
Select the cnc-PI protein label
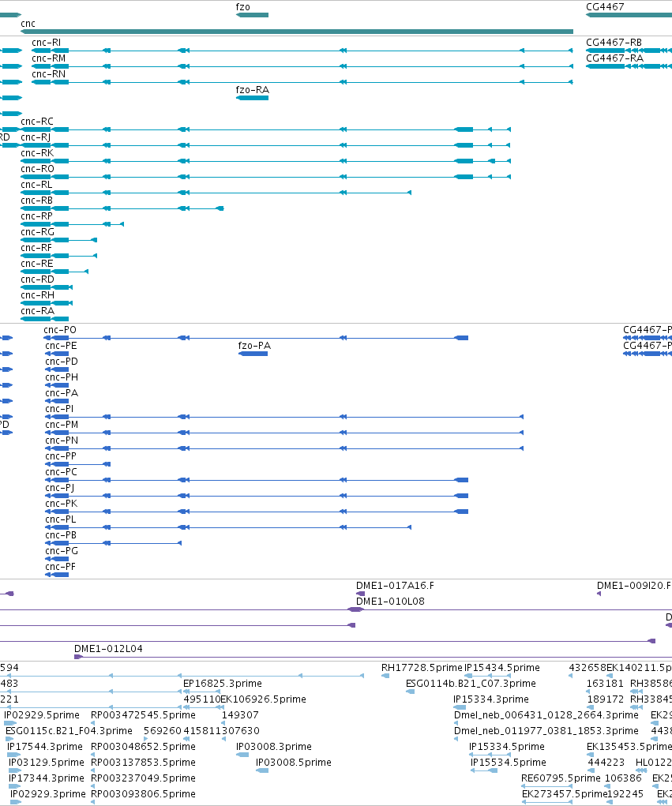[59, 409]
